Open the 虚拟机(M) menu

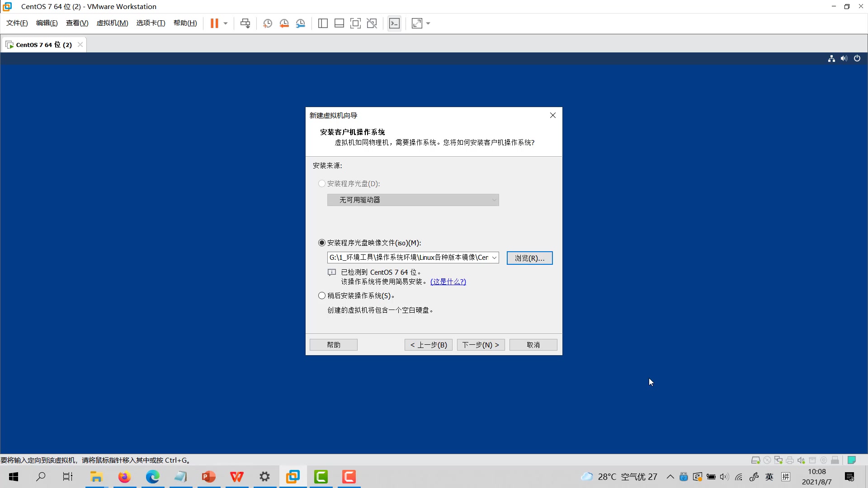pyautogui.click(x=112, y=23)
